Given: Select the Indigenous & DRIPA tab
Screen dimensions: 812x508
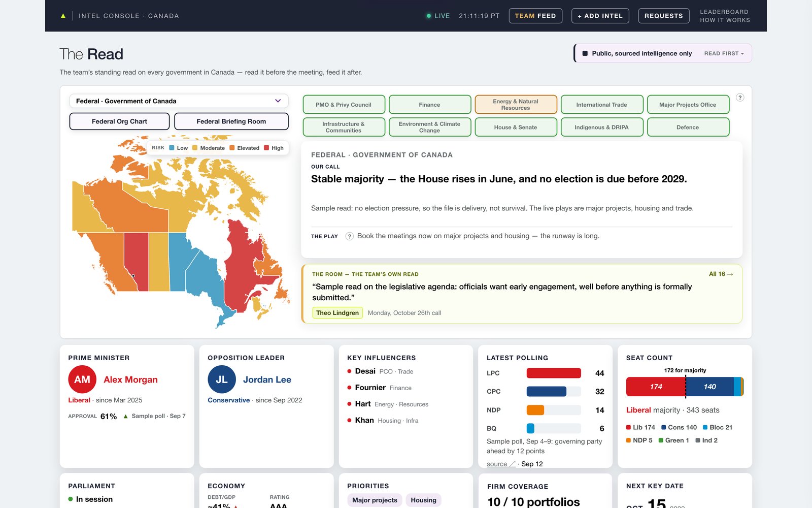Looking at the screenshot, I should pyautogui.click(x=602, y=127).
